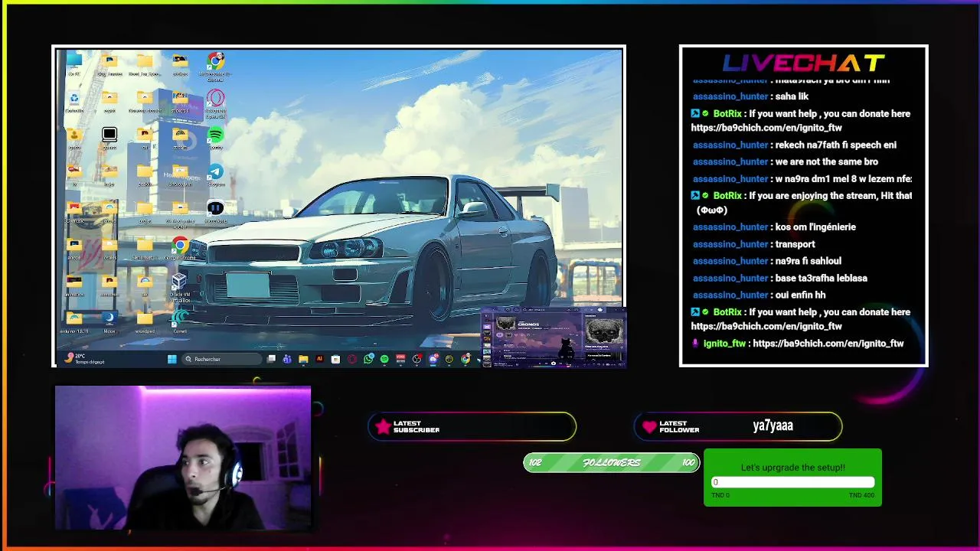Launch the Telegram desktop shortcut

click(x=216, y=175)
